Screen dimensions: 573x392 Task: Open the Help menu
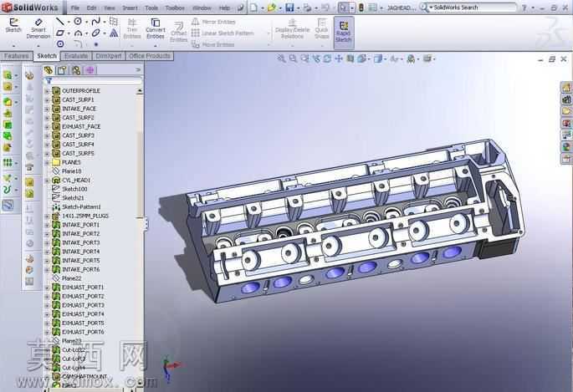(x=224, y=8)
